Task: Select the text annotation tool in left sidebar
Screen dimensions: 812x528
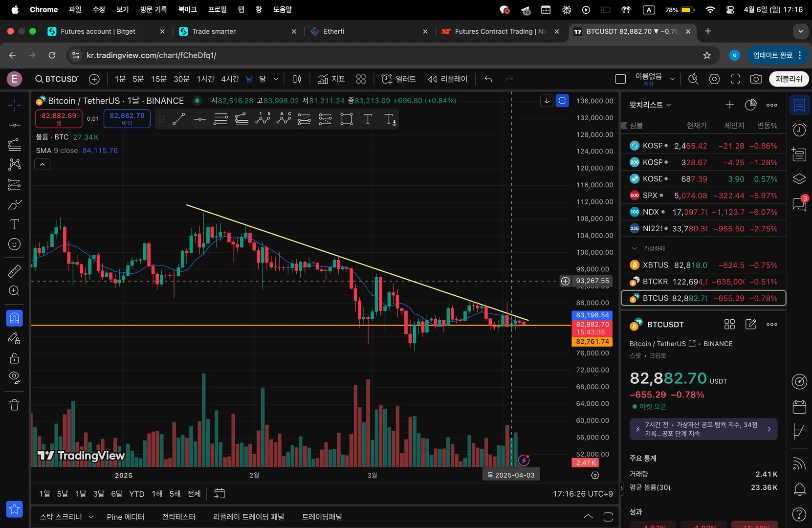Action: (15, 224)
